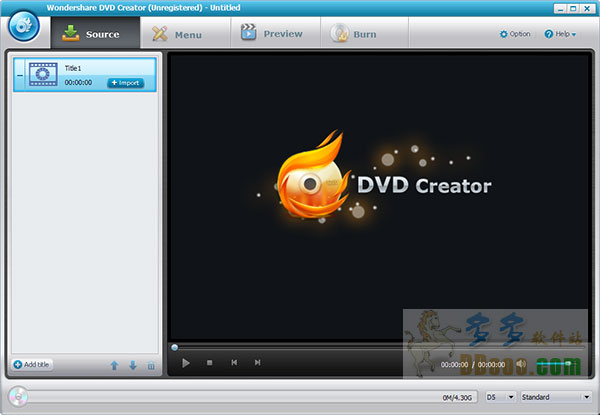Open the Menu tab

[185, 34]
